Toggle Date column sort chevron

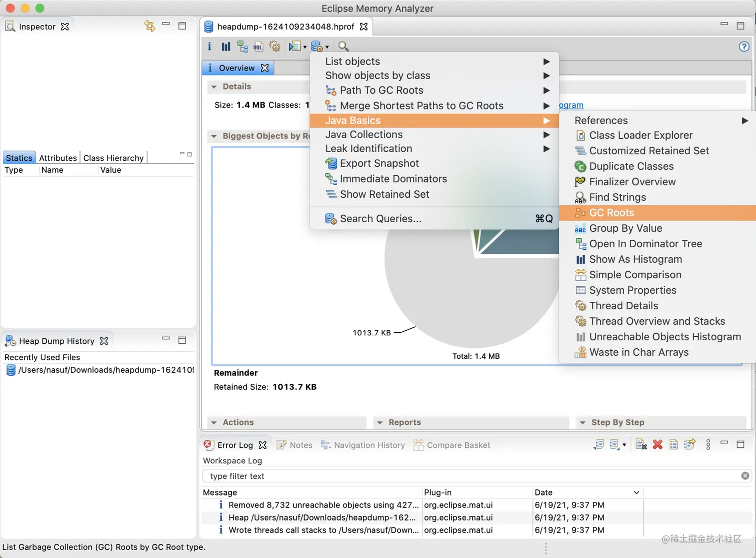coord(636,492)
